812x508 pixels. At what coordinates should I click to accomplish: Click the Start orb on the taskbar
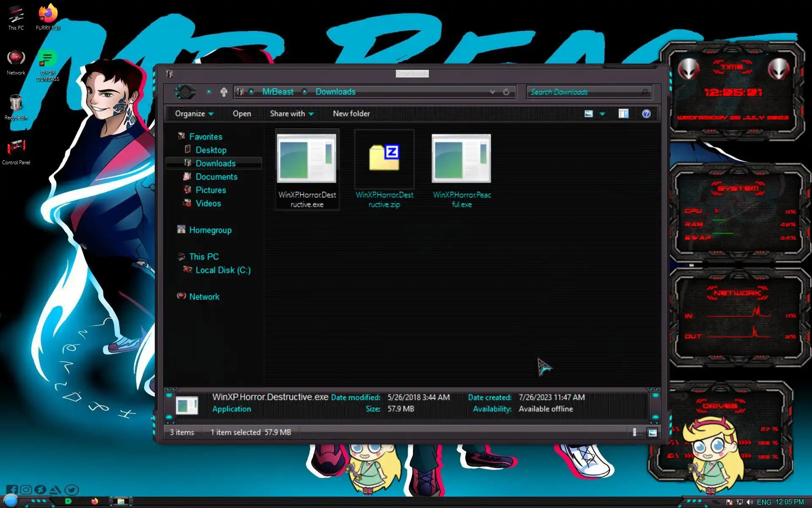pos(11,501)
